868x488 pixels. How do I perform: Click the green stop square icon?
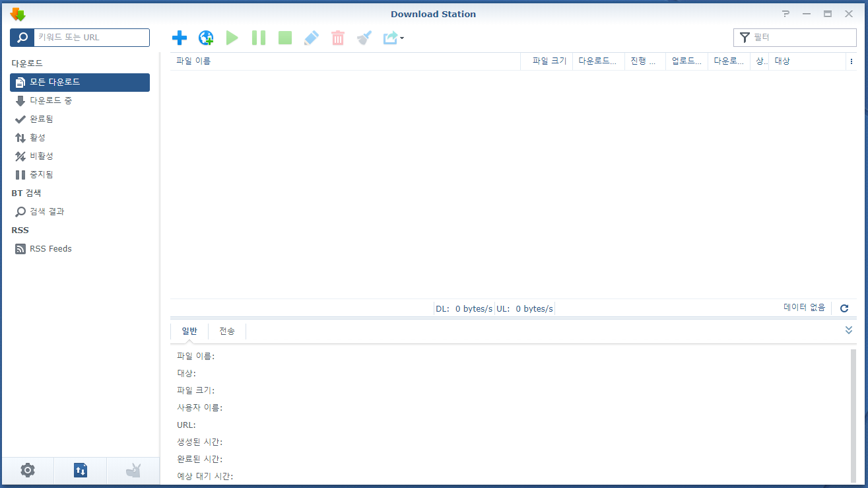284,38
